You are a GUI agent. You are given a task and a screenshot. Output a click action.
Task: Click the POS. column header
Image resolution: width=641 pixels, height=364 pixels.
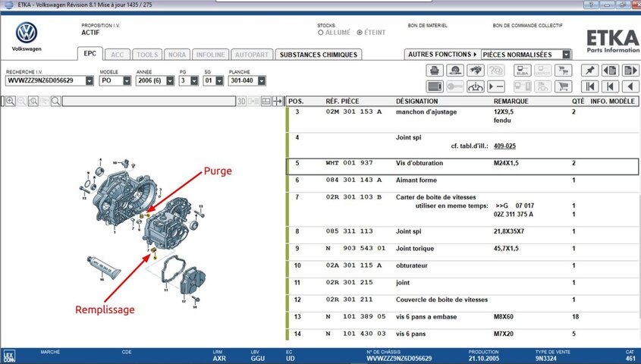(x=296, y=102)
